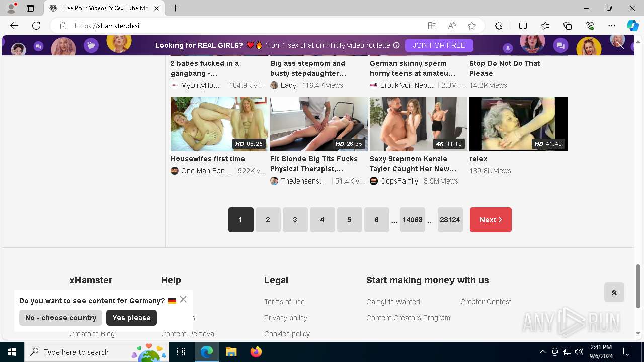Viewport: 644px width, 362px height.
Task: Open Task View from taskbar
Action: [x=182, y=352]
